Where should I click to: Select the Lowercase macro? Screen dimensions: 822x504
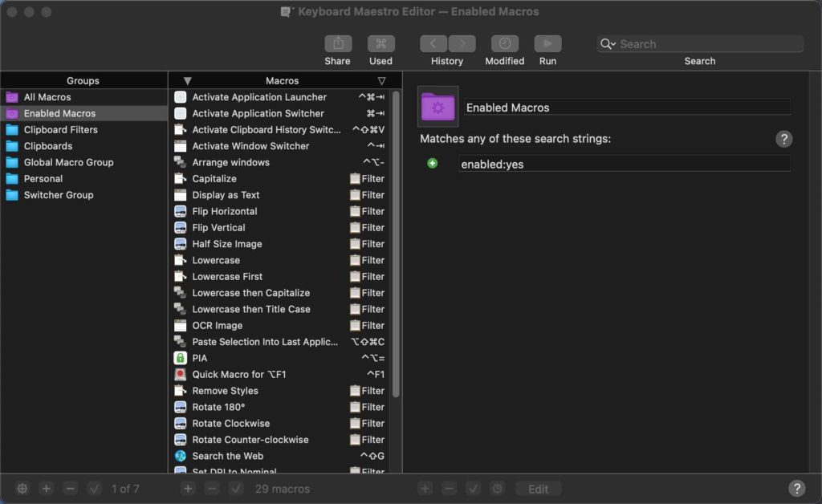(x=280, y=260)
